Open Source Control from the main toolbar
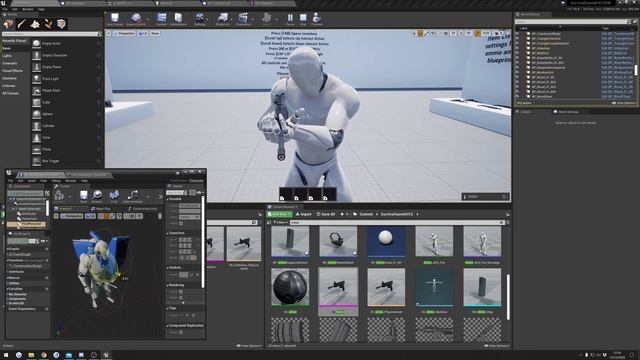Viewport: 640px width, 360px height. pyautogui.click(x=136, y=19)
